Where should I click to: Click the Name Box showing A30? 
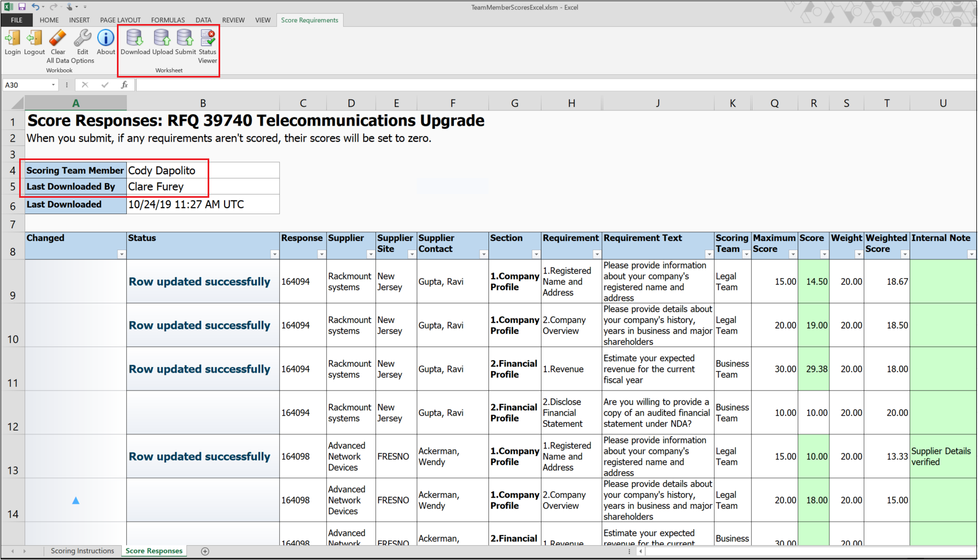[x=26, y=85]
